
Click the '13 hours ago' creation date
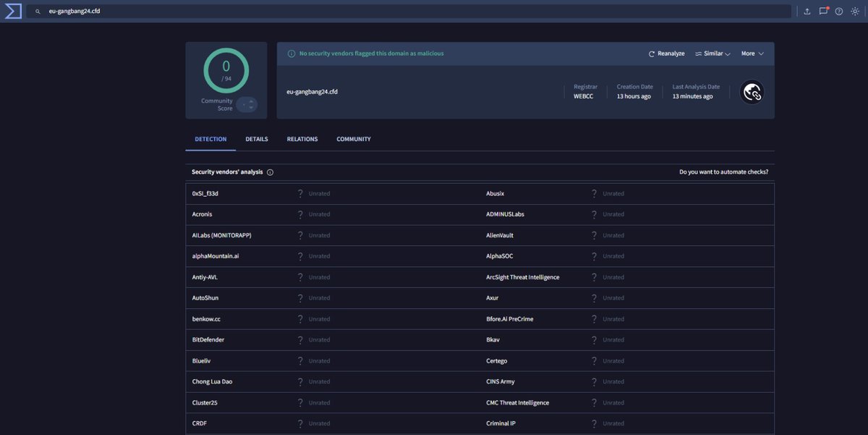(634, 96)
